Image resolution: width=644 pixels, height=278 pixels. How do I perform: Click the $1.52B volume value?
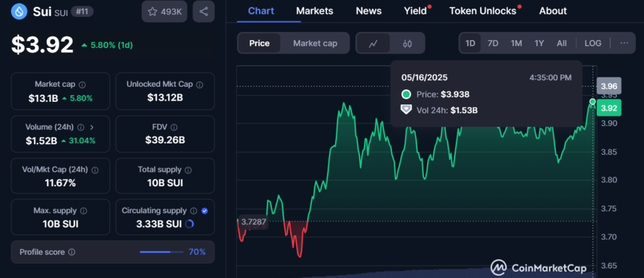[x=41, y=141]
